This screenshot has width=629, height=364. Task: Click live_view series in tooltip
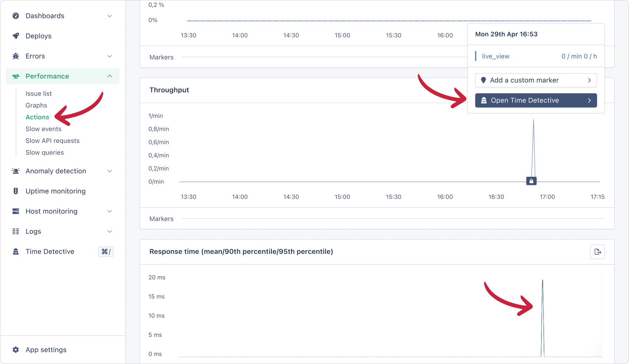[496, 56]
